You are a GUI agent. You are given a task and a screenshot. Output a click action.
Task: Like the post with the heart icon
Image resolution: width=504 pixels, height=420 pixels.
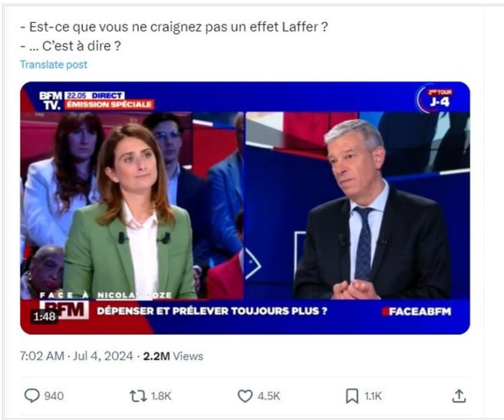245,396
